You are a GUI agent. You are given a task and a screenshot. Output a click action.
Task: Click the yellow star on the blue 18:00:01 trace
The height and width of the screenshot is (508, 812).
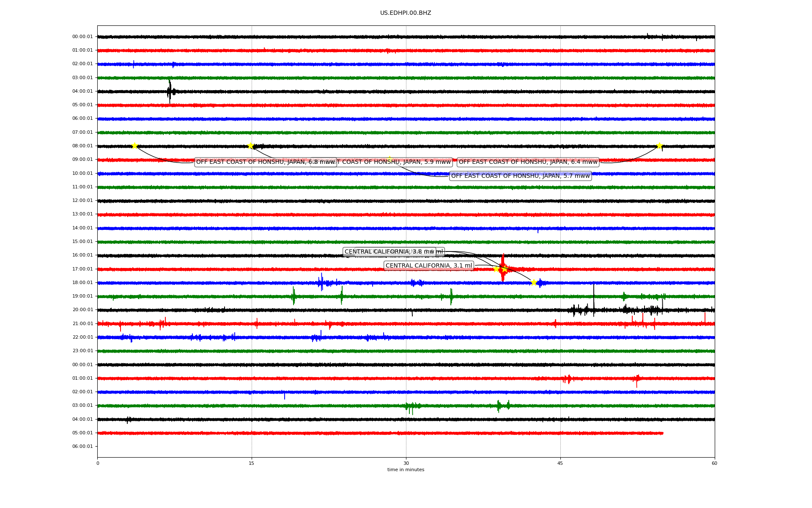pos(534,282)
